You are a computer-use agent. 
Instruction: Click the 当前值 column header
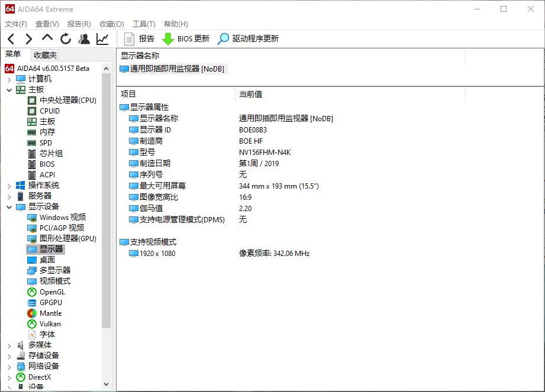tap(250, 94)
